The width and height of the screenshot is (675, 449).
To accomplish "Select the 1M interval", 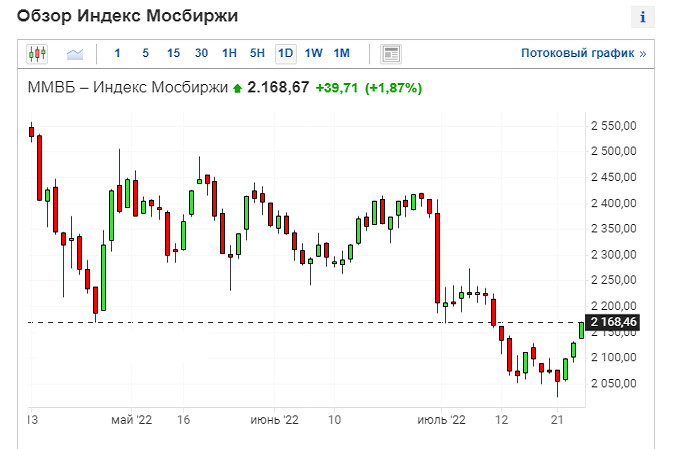I will 341,53.
